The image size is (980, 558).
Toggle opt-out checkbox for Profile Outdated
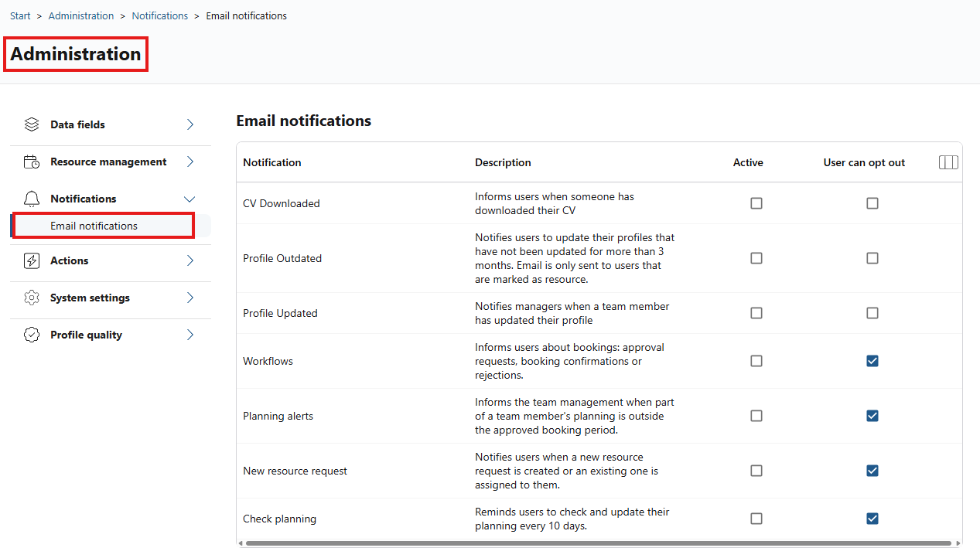point(872,258)
